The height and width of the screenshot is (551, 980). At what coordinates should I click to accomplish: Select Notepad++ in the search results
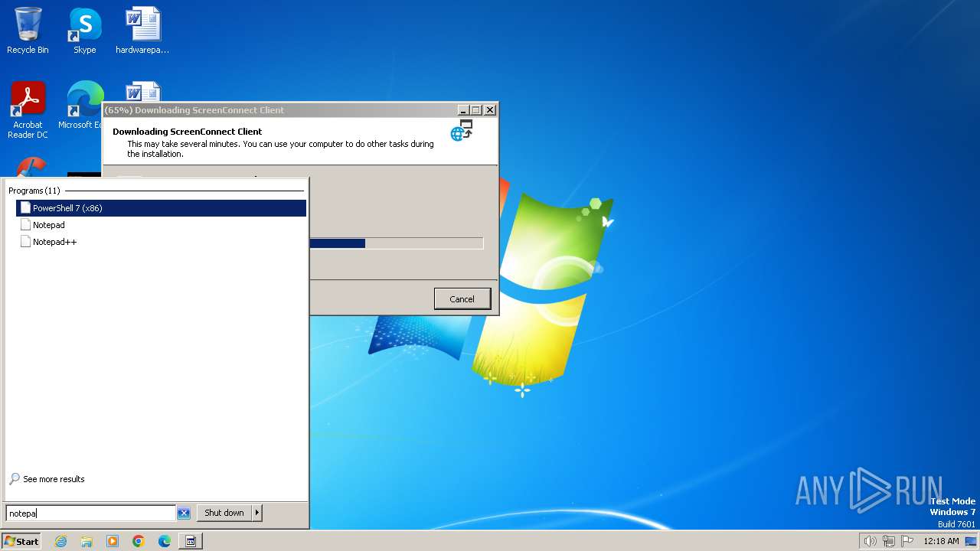(161, 242)
